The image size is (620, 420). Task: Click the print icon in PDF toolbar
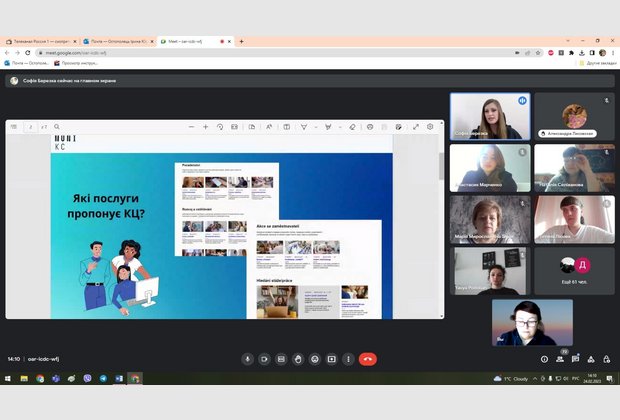point(370,127)
